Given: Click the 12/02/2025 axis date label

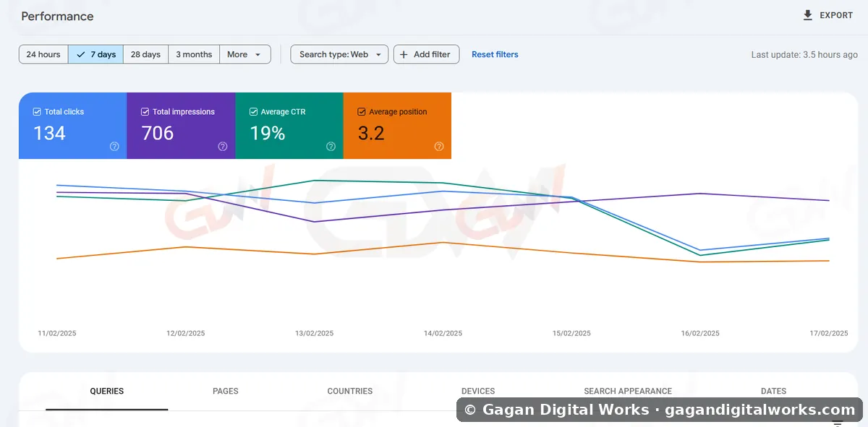Looking at the screenshot, I should [x=186, y=333].
